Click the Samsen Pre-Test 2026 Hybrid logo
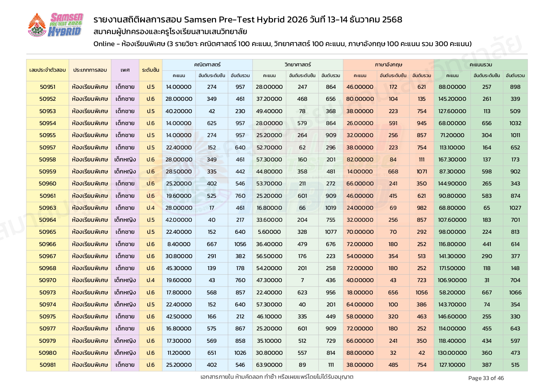This screenshot has width=554, height=392. (56, 25)
